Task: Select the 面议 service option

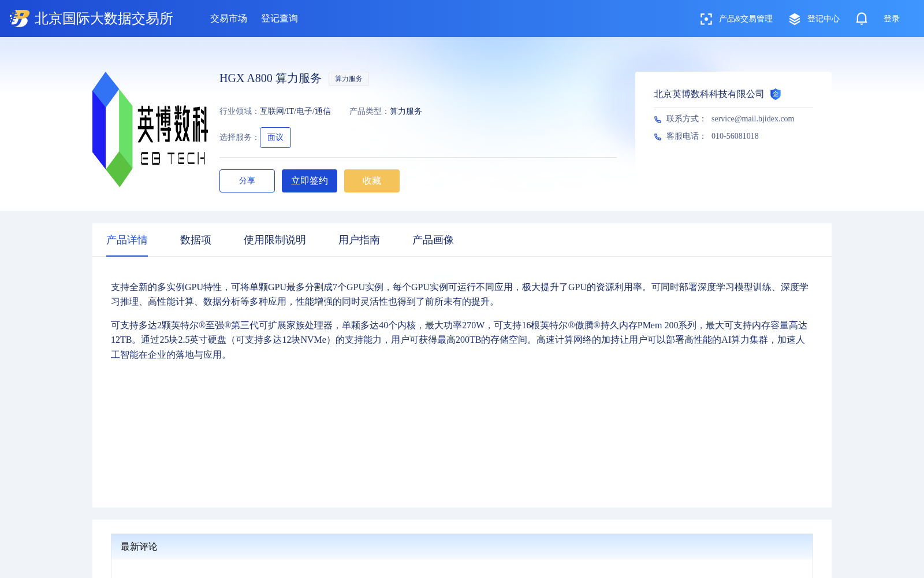Action: point(275,138)
